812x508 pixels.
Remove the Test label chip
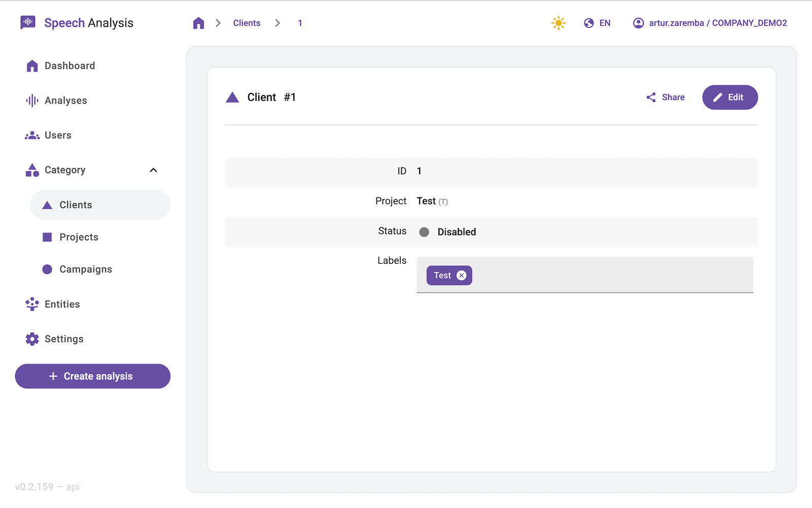pyautogui.click(x=461, y=275)
